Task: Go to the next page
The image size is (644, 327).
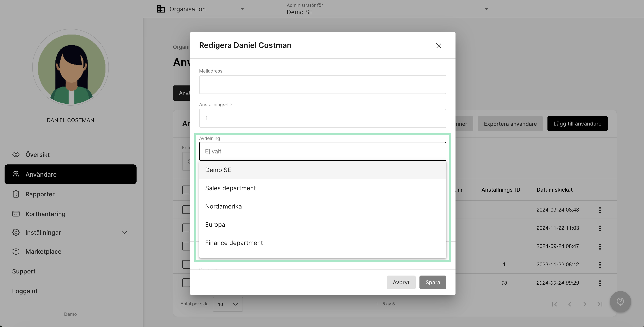Action: [x=585, y=304]
